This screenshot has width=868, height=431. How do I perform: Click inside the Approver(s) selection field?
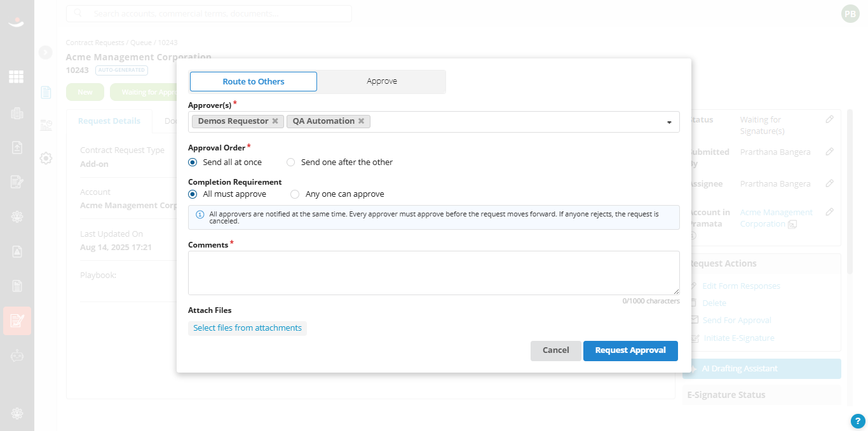click(434, 122)
